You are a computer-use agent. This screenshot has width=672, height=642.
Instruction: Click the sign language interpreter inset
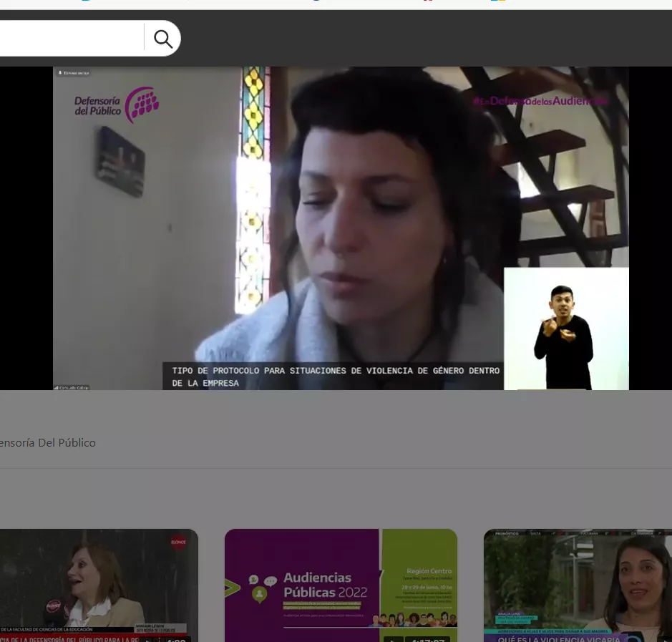(566, 329)
